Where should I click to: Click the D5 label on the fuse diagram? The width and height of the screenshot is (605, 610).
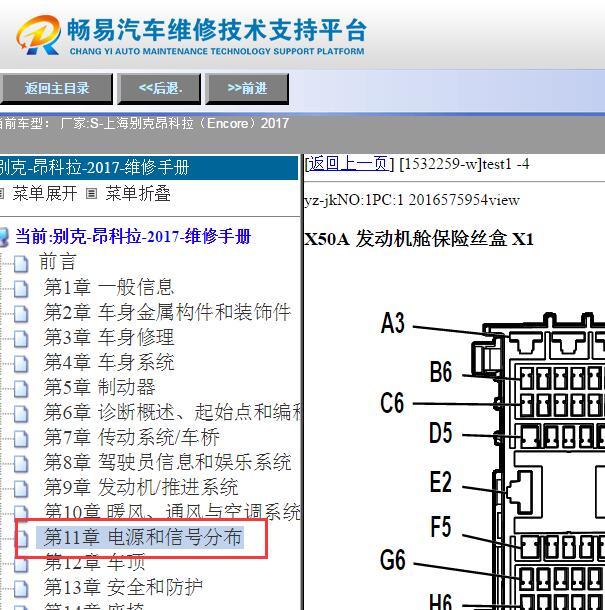[441, 433]
